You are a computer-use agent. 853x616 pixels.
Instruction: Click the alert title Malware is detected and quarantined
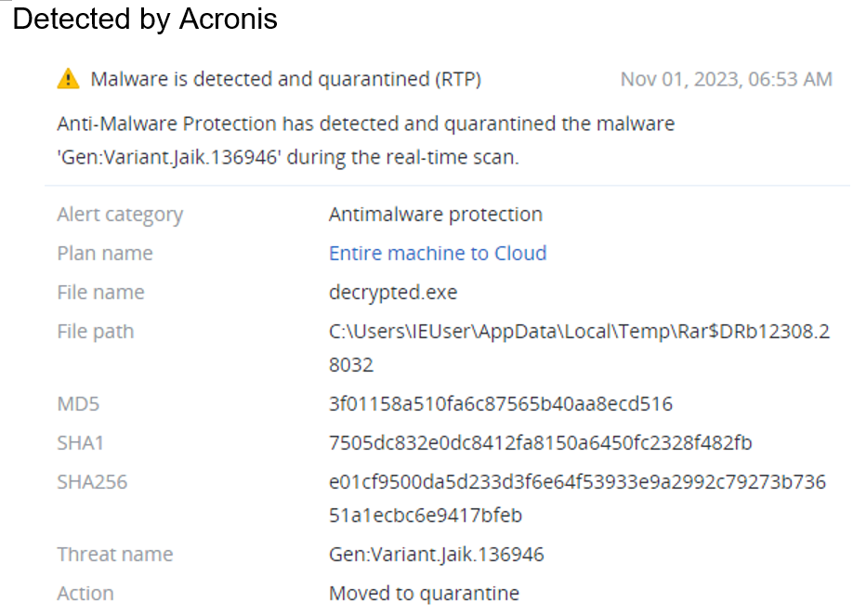point(285,80)
